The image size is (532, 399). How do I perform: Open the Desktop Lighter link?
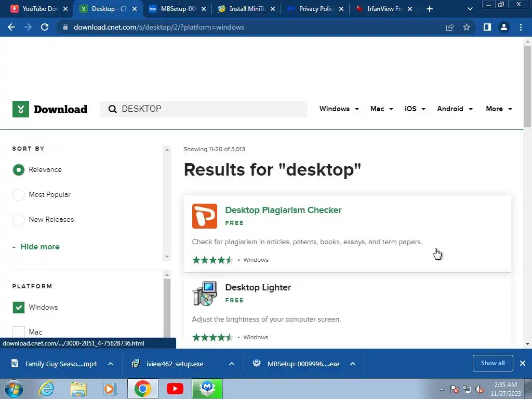(x=258, y=287)
